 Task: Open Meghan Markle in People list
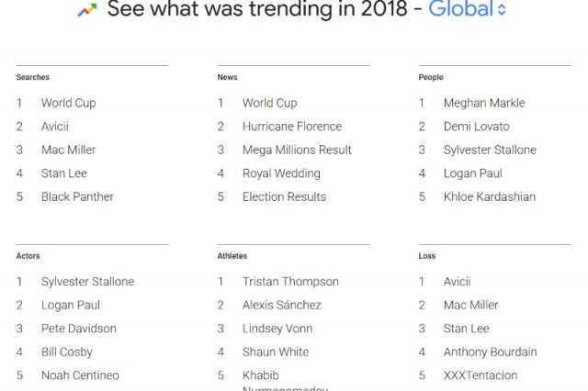tap(484, 103)
